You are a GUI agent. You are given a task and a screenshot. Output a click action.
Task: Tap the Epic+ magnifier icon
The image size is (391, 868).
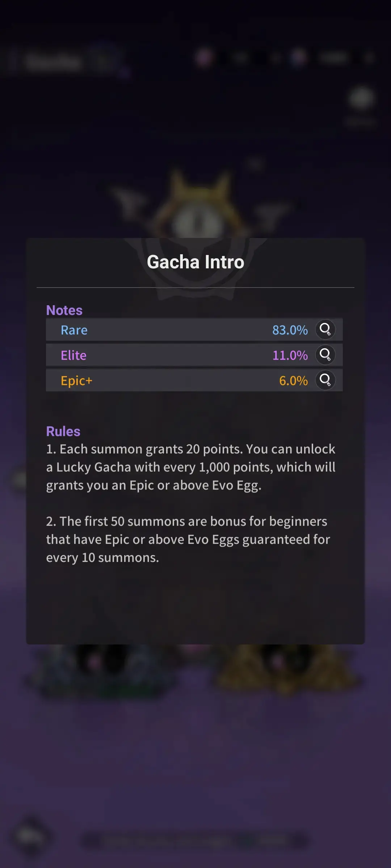[x=325, y=380]
